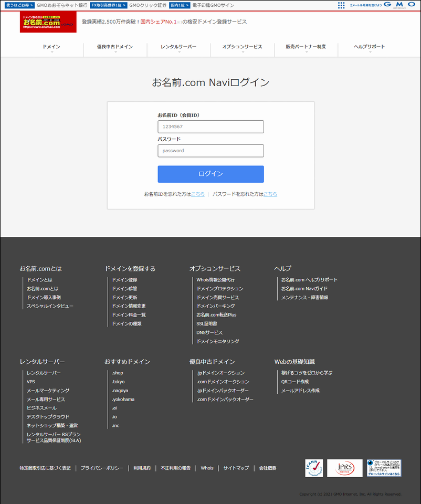Screen dimensions: 421x504
Task: Expand the ドメイン navigation menu
Action: pyautogui.click(x=51, y=47)
